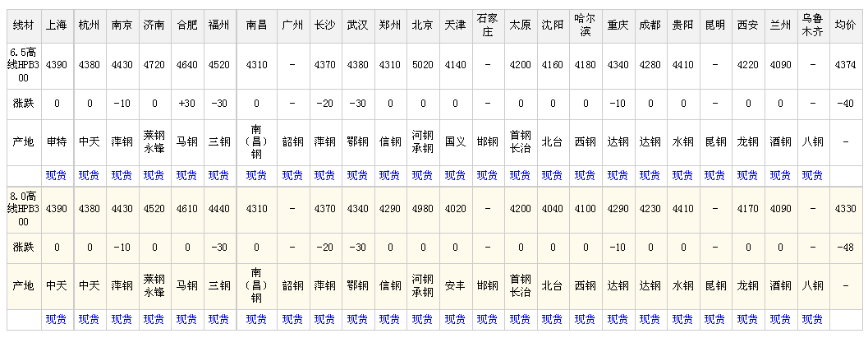
Task: Click 现货 link under 上海 for 6.5高线
Action: coord(57,175)
